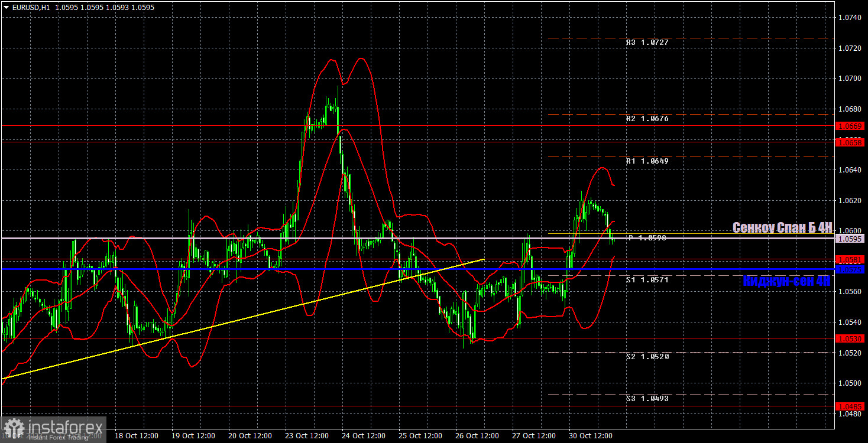Click the red 1.0485 price tag
868x443 pixels.
tap(850, 406)
